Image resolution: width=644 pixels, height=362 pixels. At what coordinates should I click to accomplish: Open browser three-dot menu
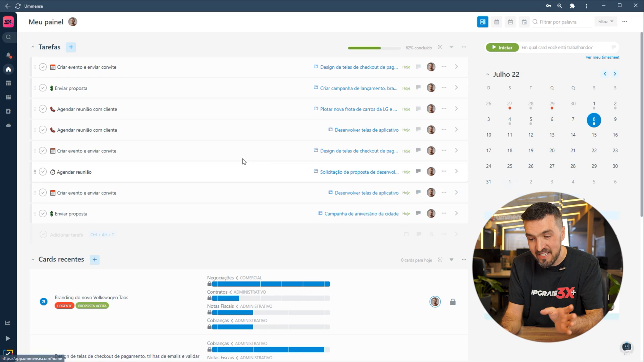click(586, 6)
